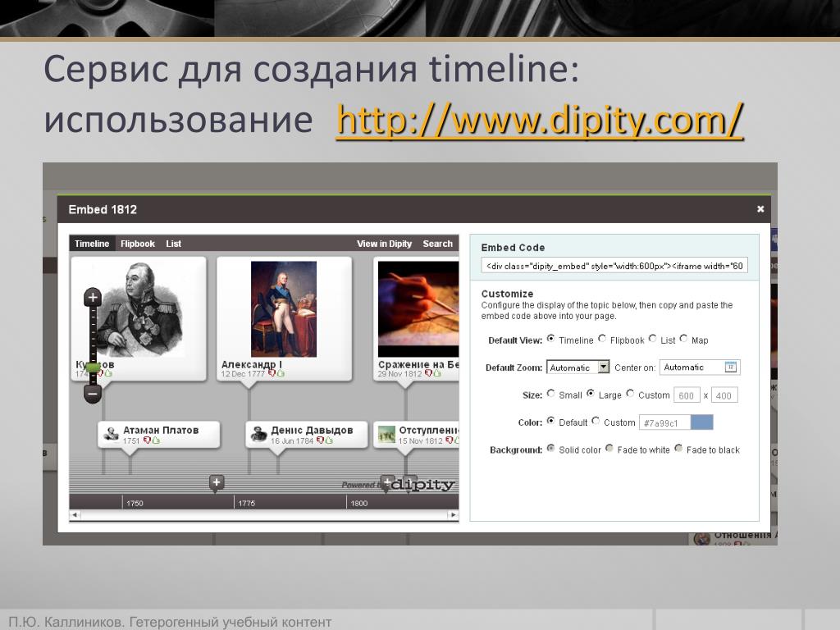
Task: Select Timeline as the default view
Action: pos(550,339)
